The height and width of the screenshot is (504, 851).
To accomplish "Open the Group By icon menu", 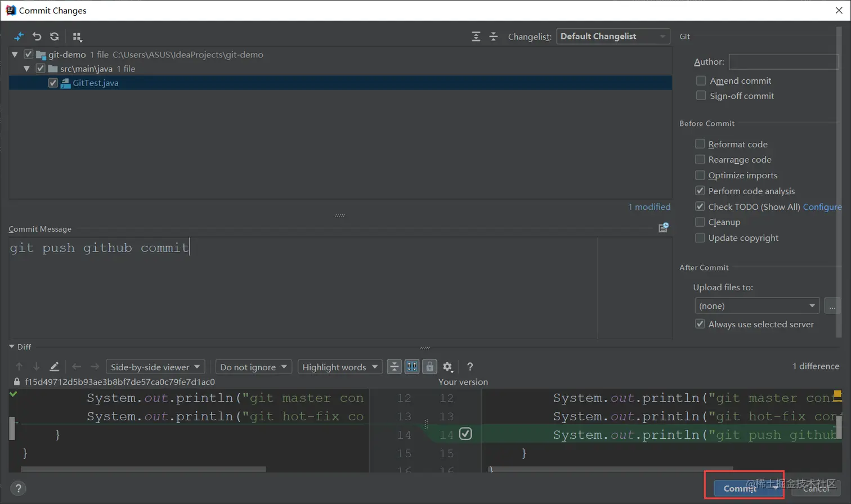I will coord(77,37).
